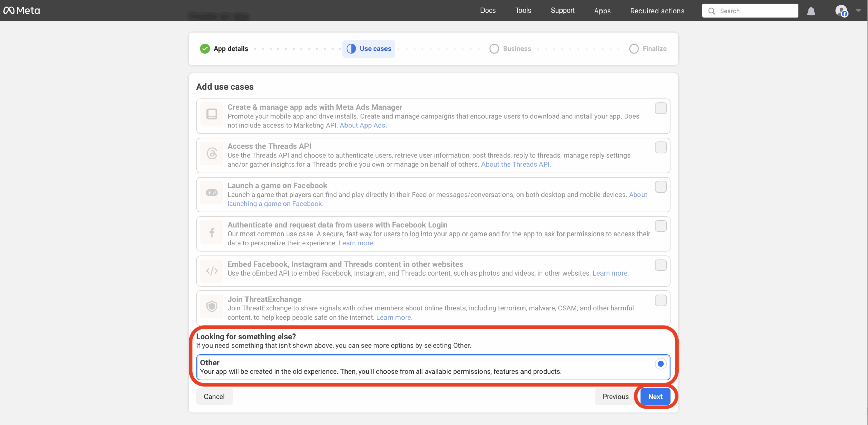This screenshot has height=425, width=868.
Task: Click the embed code brackets icon
Action: coord(212,271)
